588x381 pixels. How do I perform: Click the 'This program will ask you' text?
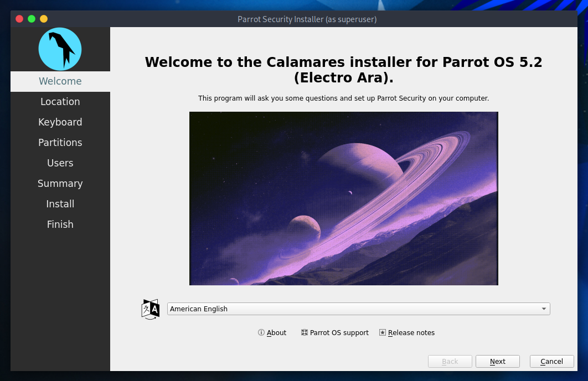click(343, 98)
